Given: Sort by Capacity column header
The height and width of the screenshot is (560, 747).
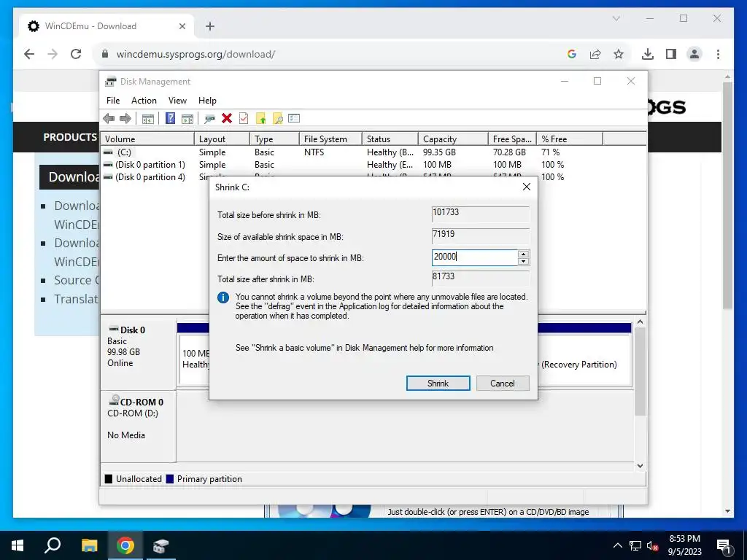Looking at the screenshot, I should [x=453, y=139].
